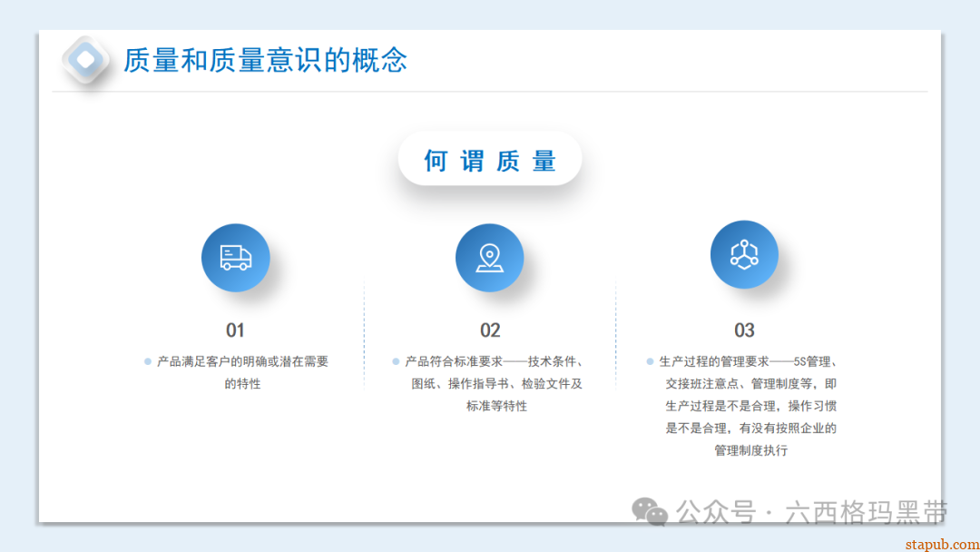This screenshot has width=980, height=552.
Task: Select the molecule network icon above item 03
Action: point(744,255)
